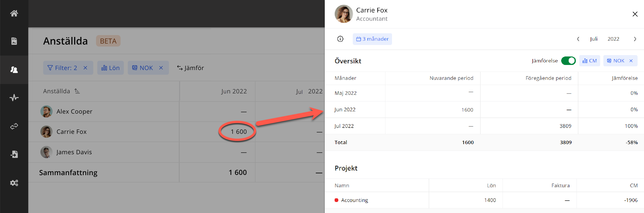Open the Lön metric selector

tap(110, 68)
